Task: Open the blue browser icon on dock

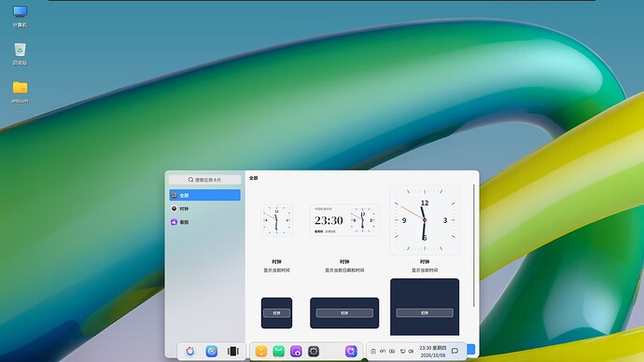Action: click(x=212, y=351)
